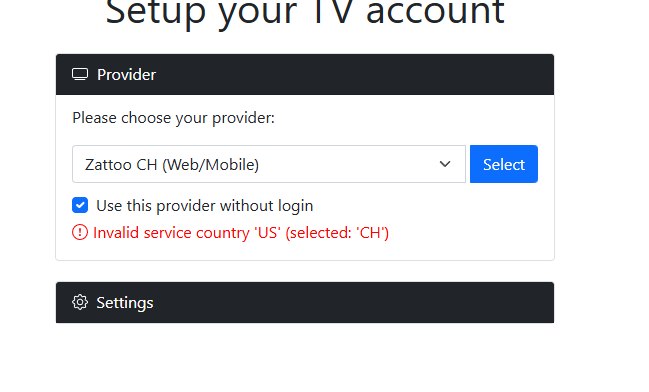Click the gear icon beside Settings

(x=80, y=303)
